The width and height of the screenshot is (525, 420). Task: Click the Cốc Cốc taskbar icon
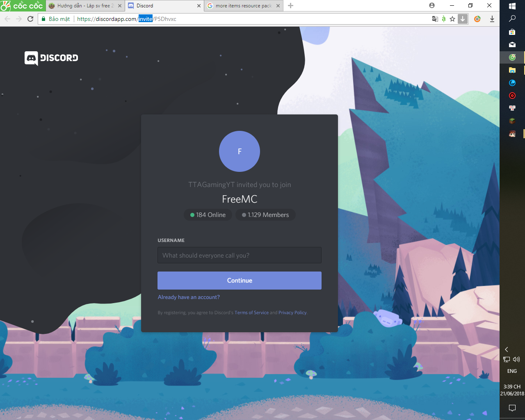pyautogui.click(x=512, y=57)
